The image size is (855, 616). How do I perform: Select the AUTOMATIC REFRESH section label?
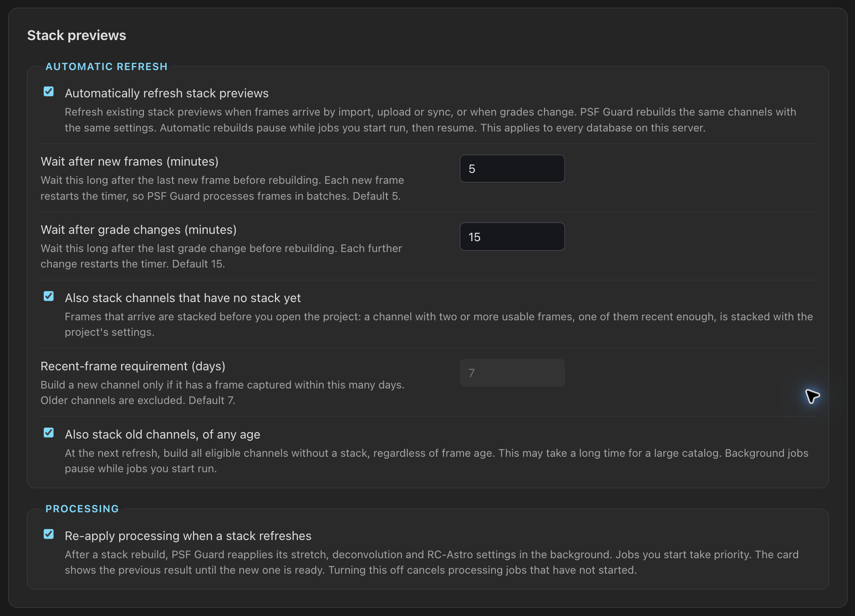(x=107, y=67)
